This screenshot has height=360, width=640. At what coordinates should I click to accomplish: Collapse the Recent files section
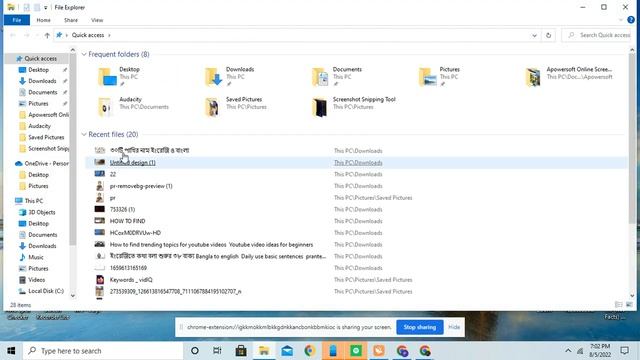click(84, 134)
